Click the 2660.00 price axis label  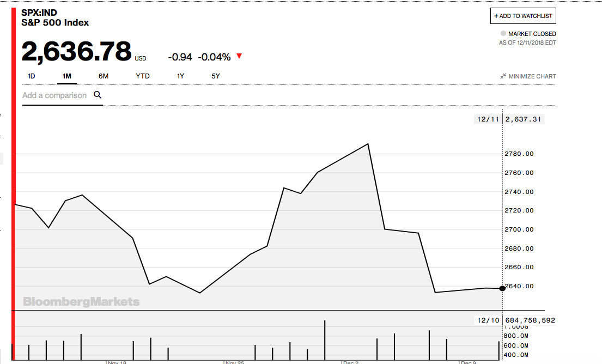519,267
